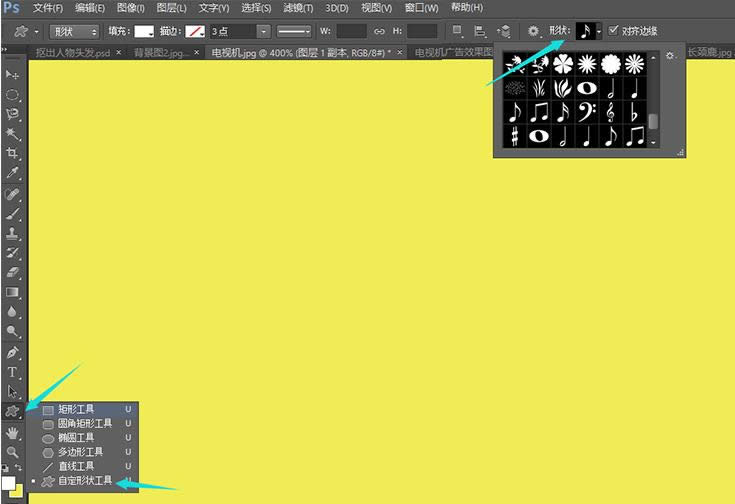The width and height of the screenshot is (735, 504).
Task: Select the Gradient tool
Action: click(x=12, y=293)
